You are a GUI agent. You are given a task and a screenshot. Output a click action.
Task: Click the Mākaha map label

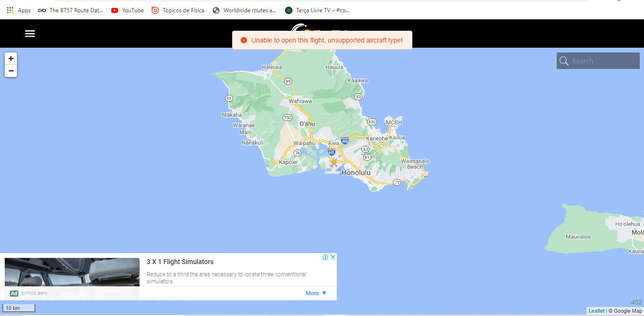232,115
